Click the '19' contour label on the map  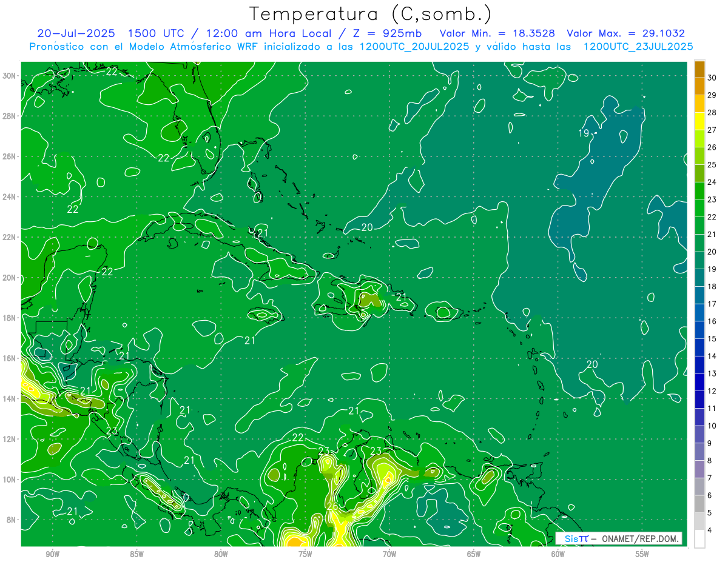pyautogui.click(x=584, y=133)
